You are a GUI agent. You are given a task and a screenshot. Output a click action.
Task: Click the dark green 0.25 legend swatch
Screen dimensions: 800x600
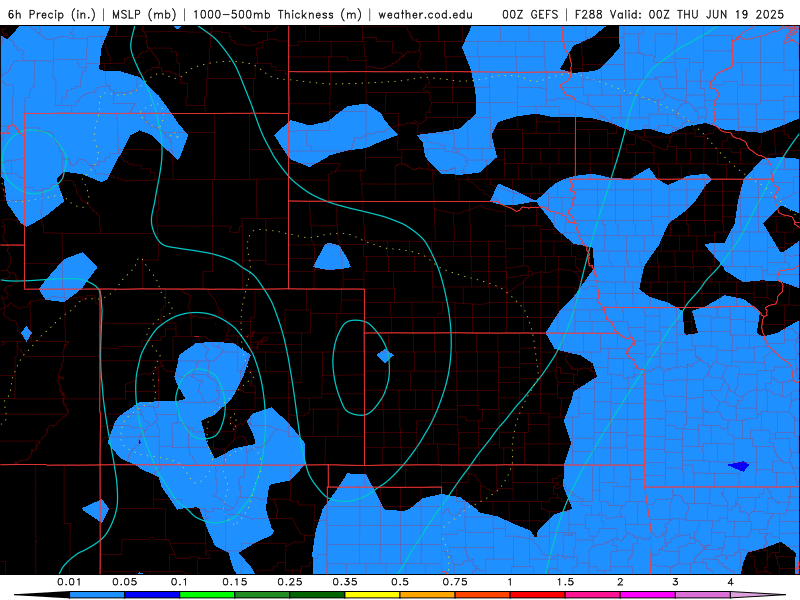[317, 595]
